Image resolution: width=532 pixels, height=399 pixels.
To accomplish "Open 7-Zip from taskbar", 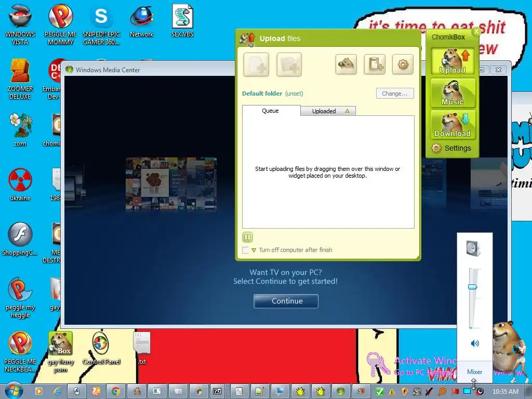I will [217, 392].
